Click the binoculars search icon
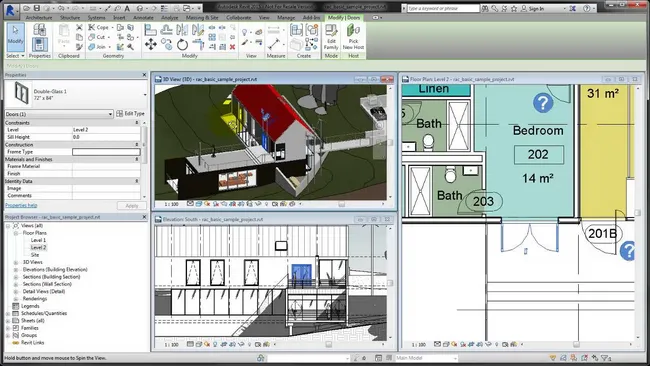650x366 pixels. [x=485, y=8]
